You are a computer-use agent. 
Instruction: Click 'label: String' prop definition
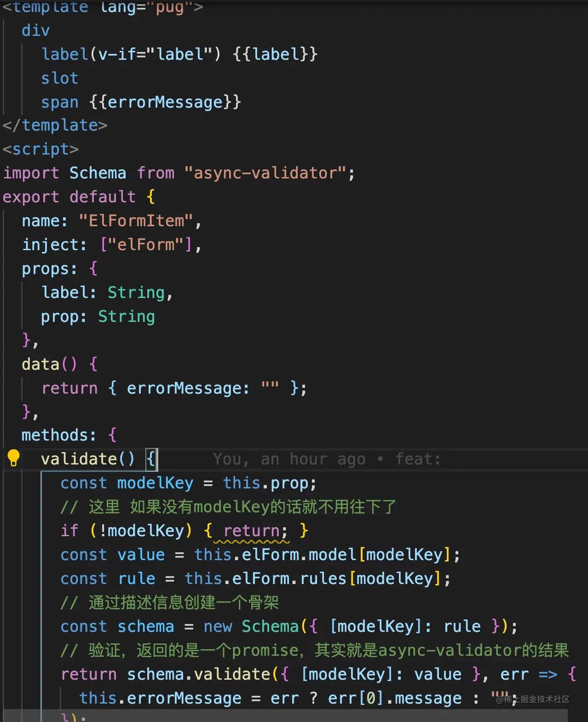(107, 292)
